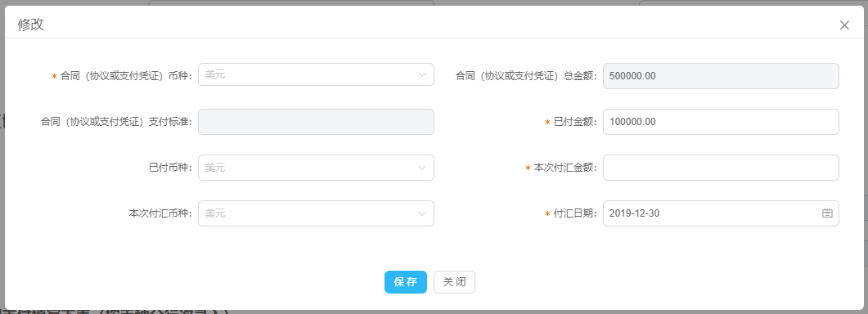Click the 合同（协议或支付凭证）总金额 label
This screenshot has height=314, width=868.
[527, 76]
